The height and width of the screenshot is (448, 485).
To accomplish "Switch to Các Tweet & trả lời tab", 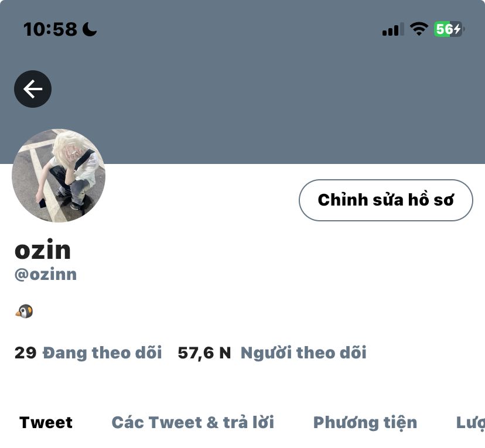I will click(x=193, y=422).
